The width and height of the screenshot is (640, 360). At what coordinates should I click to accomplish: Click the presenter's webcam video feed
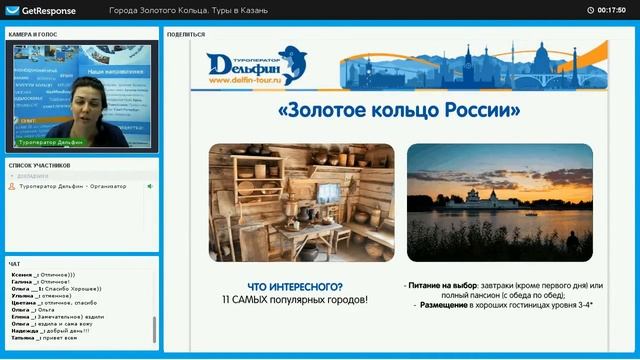(x=82, y=96)
